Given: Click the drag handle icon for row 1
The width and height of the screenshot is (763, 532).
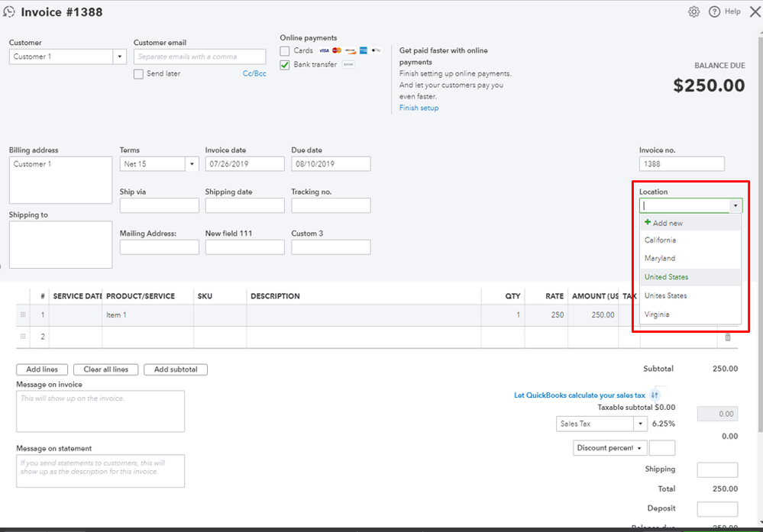Looking at the screenshot, I should point(23,314).
